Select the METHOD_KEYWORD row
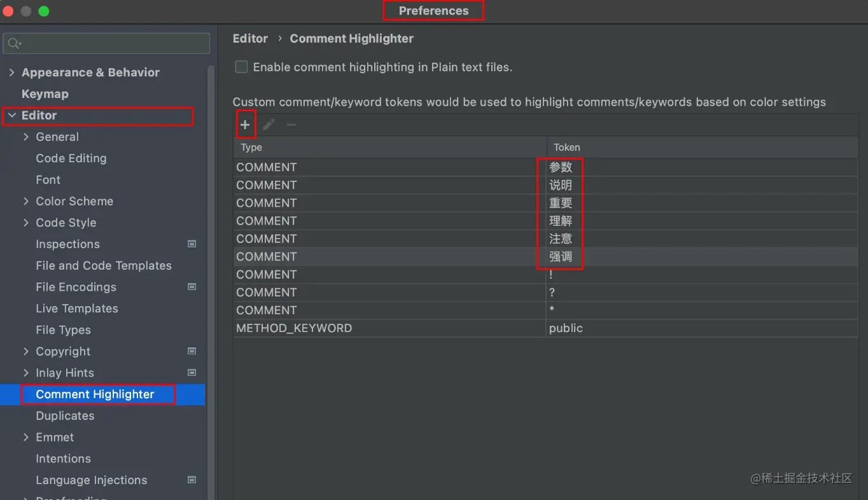 pyautogui.click(x=545, y=328)
